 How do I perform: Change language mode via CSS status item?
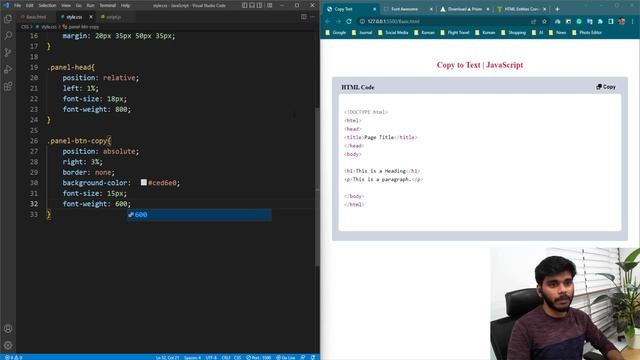(x=238, y=357)
